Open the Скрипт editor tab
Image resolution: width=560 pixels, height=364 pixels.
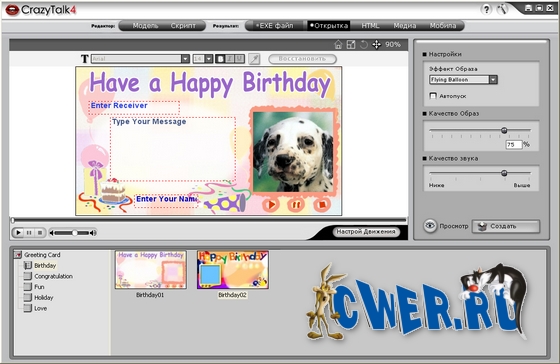(x=183, y=26)
